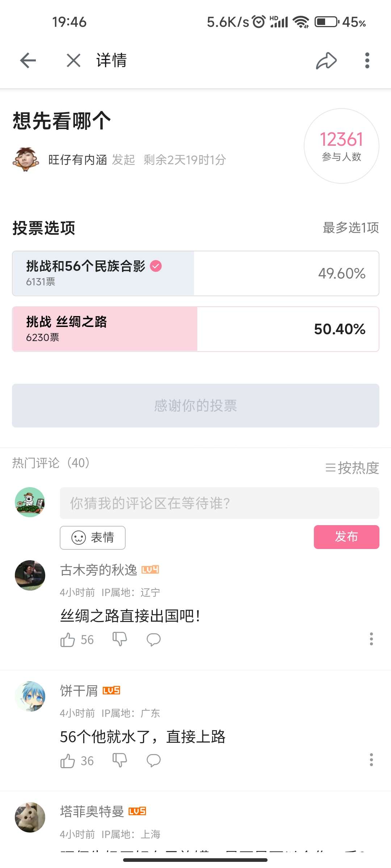This screenshot has width=391, height=868.
Task: Toggle dislike on 饼干屑's comment
Action: pyautogui.click(x=119, y=760)
